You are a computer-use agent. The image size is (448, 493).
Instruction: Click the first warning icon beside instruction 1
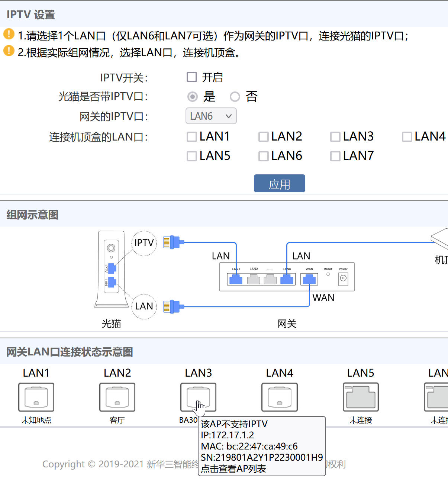point(9,34)
